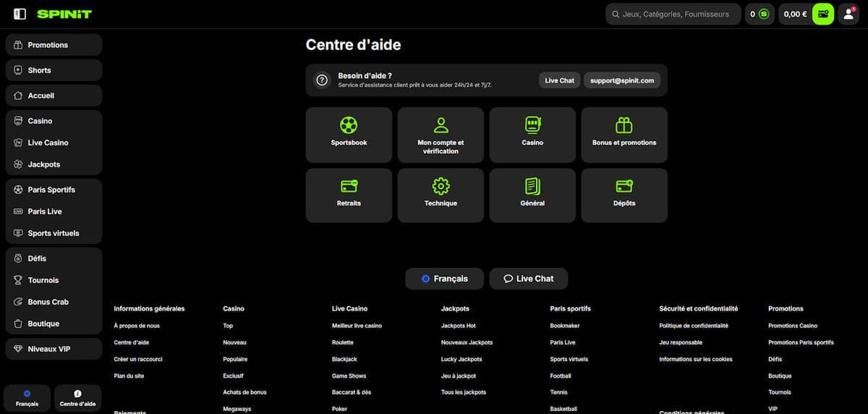The width and height of the screenshot is (868, 414).
Task: Open the Technique help category
Action: [x=441, y=195]
